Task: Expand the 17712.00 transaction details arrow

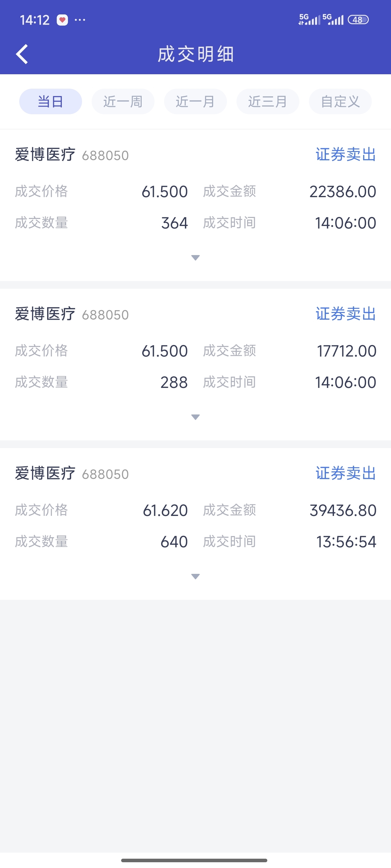Action: (x=195, y=417)
